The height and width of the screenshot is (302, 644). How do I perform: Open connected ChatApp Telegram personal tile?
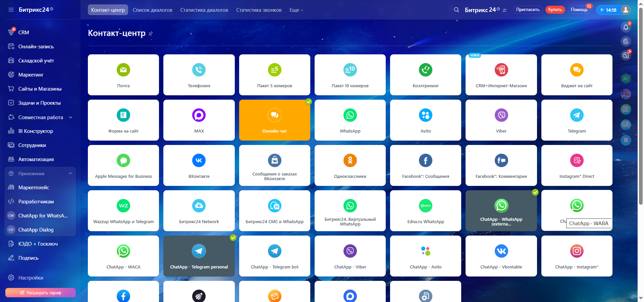tap(199, 256)
